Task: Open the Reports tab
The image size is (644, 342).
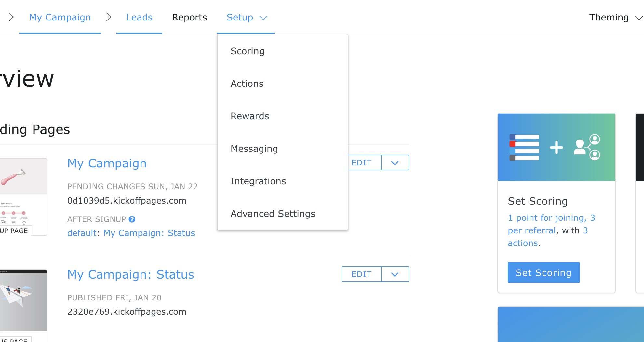Action: [190, 17]
